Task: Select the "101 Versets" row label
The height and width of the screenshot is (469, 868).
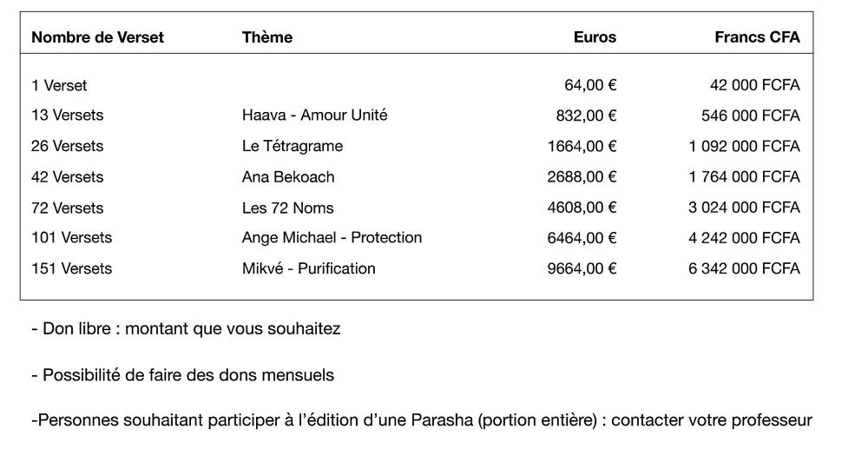Action: coord(71,238)
